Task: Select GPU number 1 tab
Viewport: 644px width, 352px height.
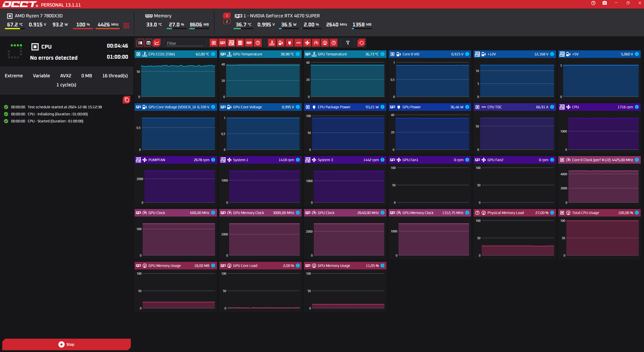Action: pos(227,15)
